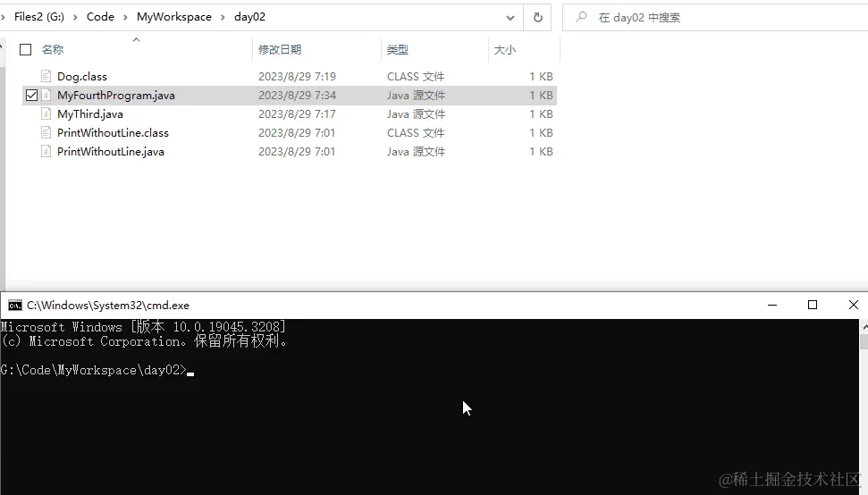This screenshot has height=495, width=868.
Task: Sort files by 类型 column
Action: coord(398,50)
